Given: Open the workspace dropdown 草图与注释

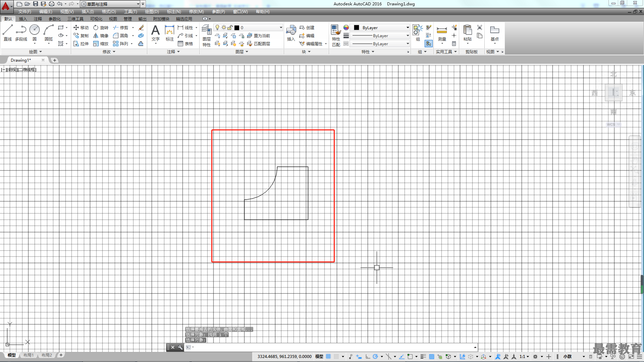Looking at the screenshot, I should (x=110, y=4).
